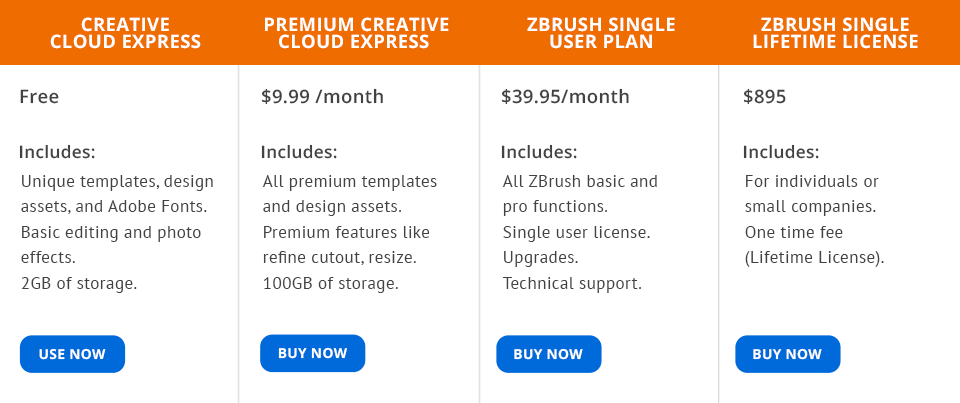This screenshot has height=403, width=960.
Task: Click the Free plan's Creative Cloud Express heading
Action: click(126, 32)
